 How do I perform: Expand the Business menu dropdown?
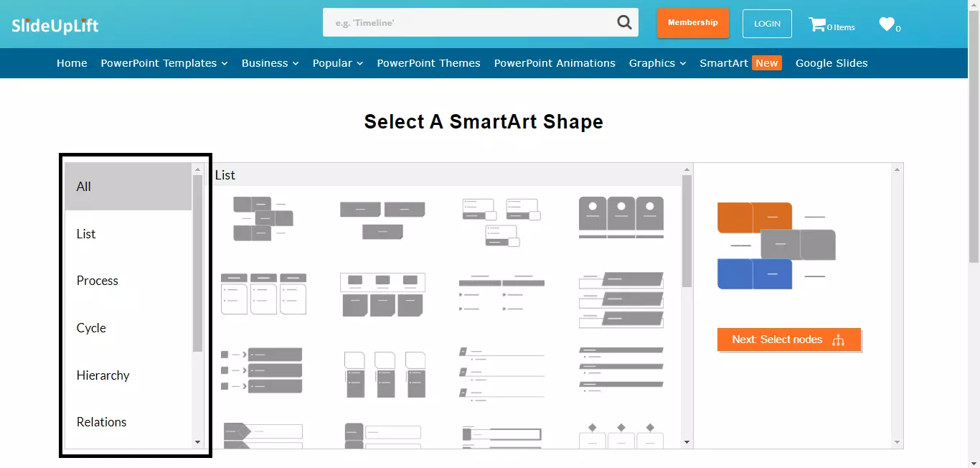coord(270,63)
